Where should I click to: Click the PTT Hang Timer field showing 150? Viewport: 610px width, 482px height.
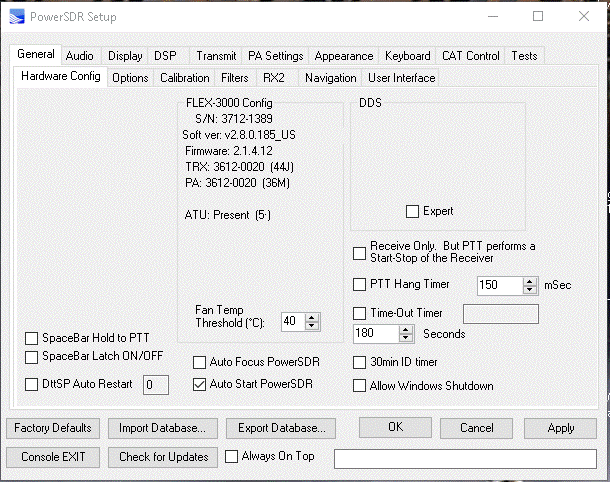500,286
